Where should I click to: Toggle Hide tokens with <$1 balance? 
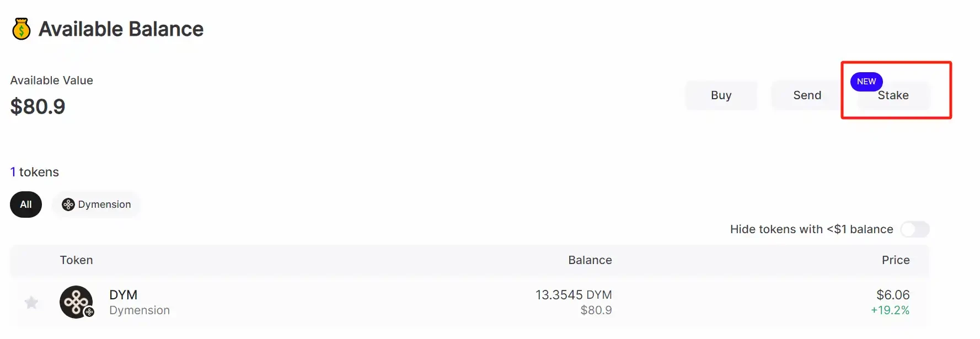[914, 229]
